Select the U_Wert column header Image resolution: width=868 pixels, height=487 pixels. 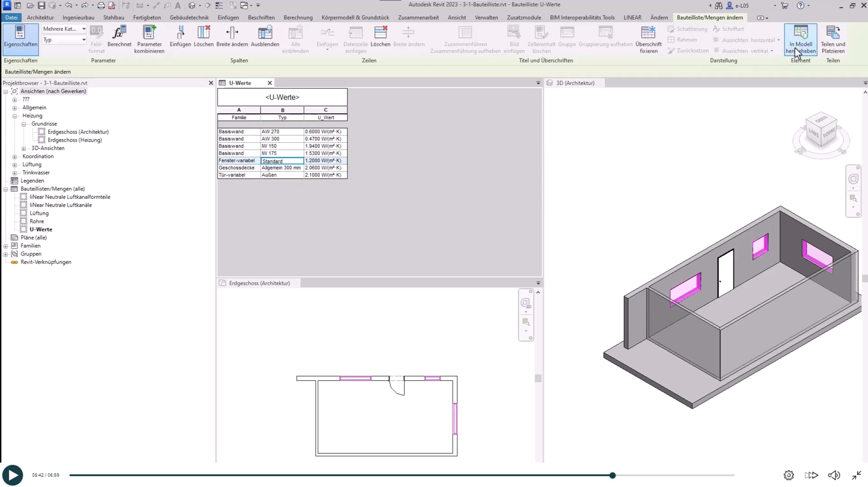tap(325, 117)
